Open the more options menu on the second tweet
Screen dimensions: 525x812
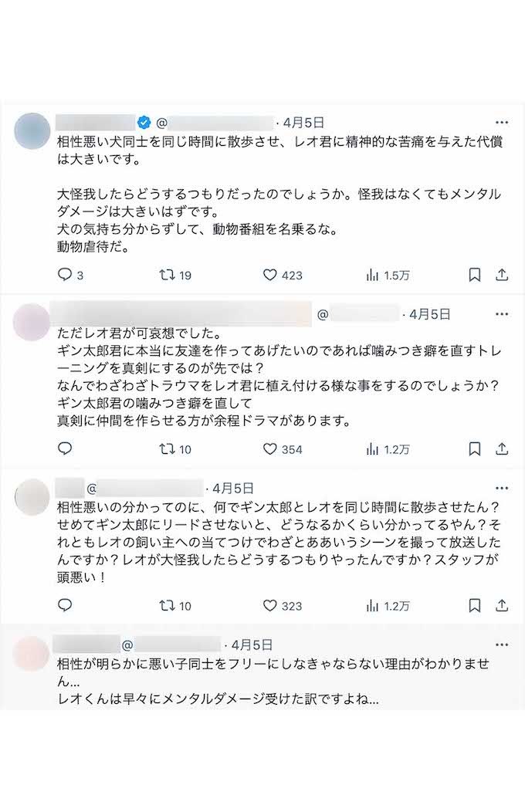click(503, 314)
